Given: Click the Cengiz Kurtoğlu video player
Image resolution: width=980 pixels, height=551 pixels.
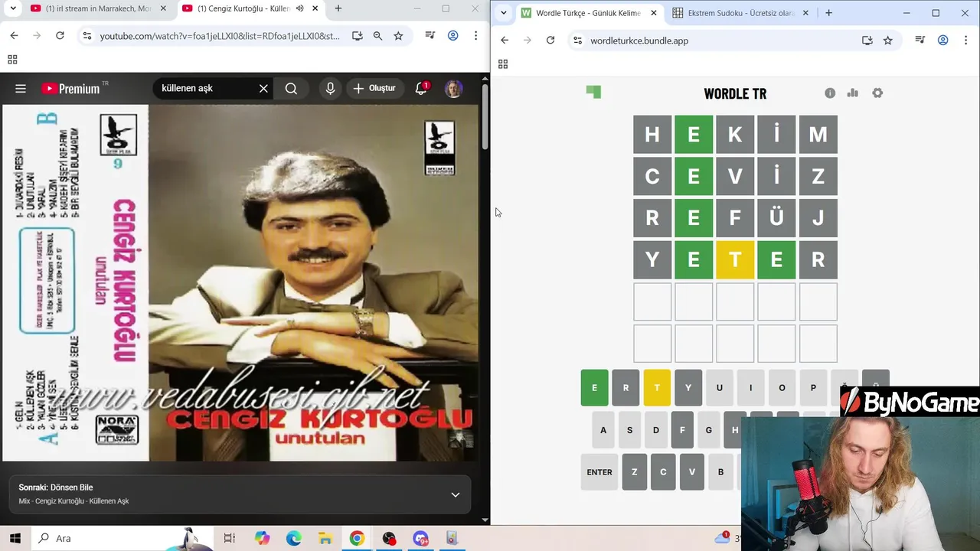Looking at the screenshot, I should coord(240,282).
